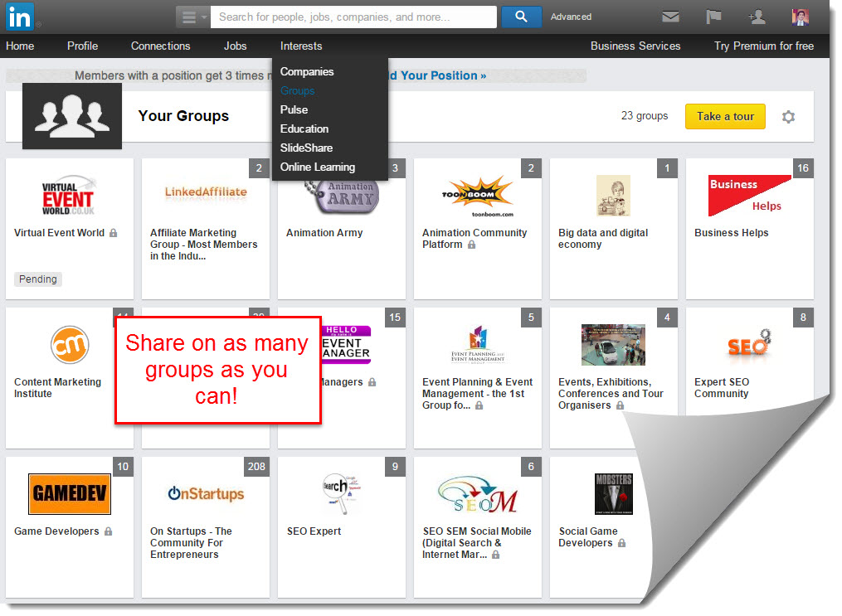Select Pulse in Interests dropdown

pyautogui.click(x=294, y=109)
